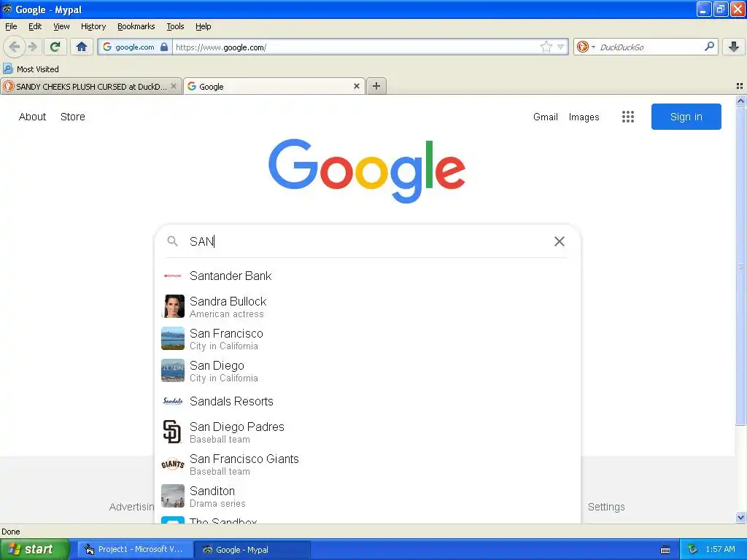Image resolution: width=747 pixels, height=560 pixels.
Task: Click the keyboard icon in the taskbar
Action: pos(665,550)
